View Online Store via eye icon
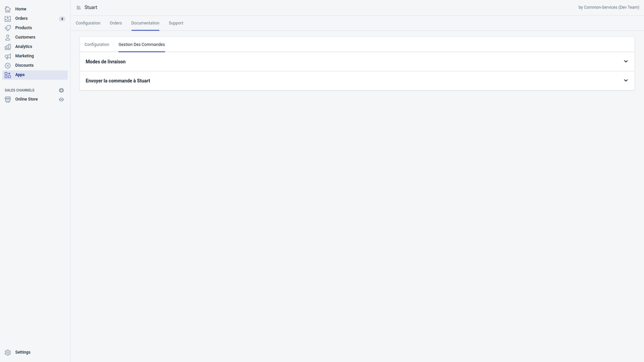 tap(61, 100)
